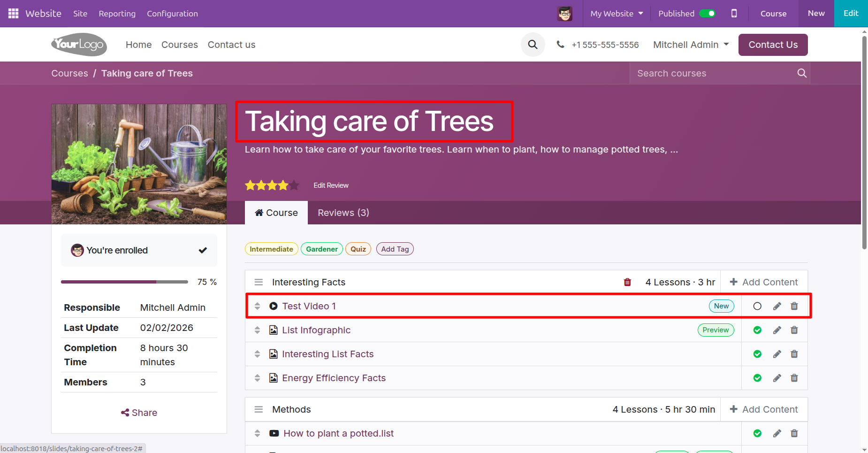Click the page vertical scrollbar
The height and width of the screenshot is (453, 868).
click(864, 142)
